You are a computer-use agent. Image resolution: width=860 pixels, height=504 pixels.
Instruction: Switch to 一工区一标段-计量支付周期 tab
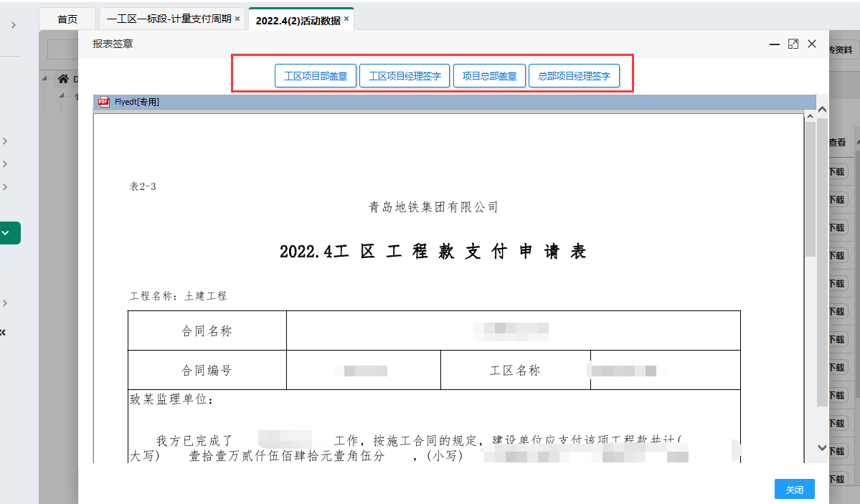pos(169,19)
